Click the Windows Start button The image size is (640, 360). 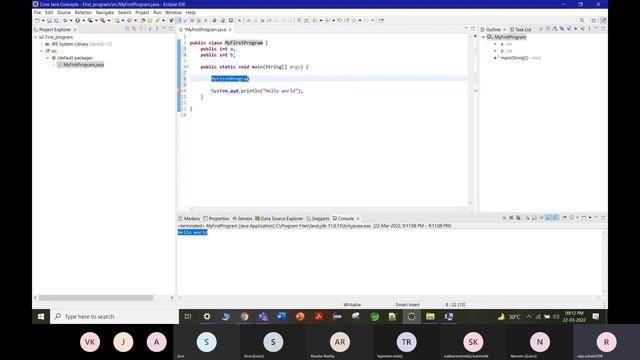click(41, 316)
